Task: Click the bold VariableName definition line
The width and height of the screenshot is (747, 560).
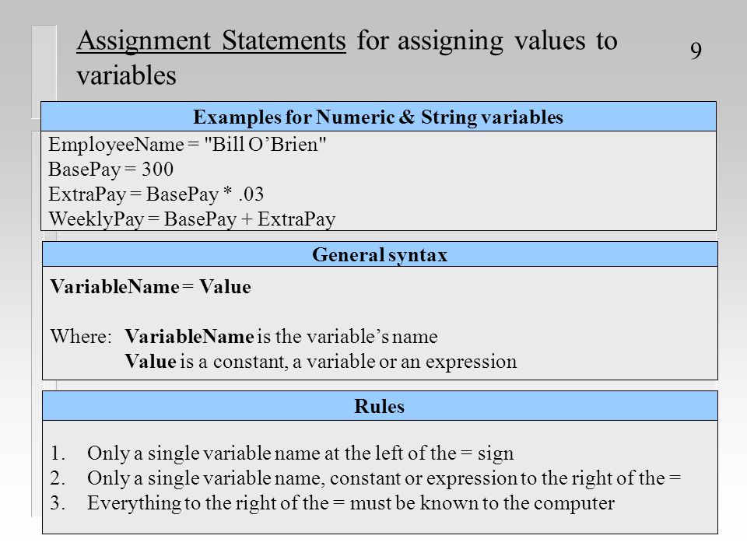Action: tap(281, 336)
